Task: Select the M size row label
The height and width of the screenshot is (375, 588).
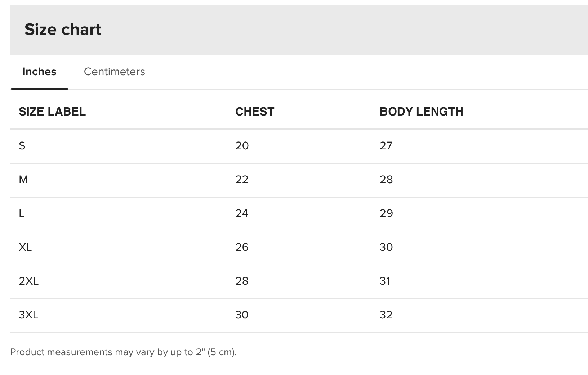Action: pos(23,180)
